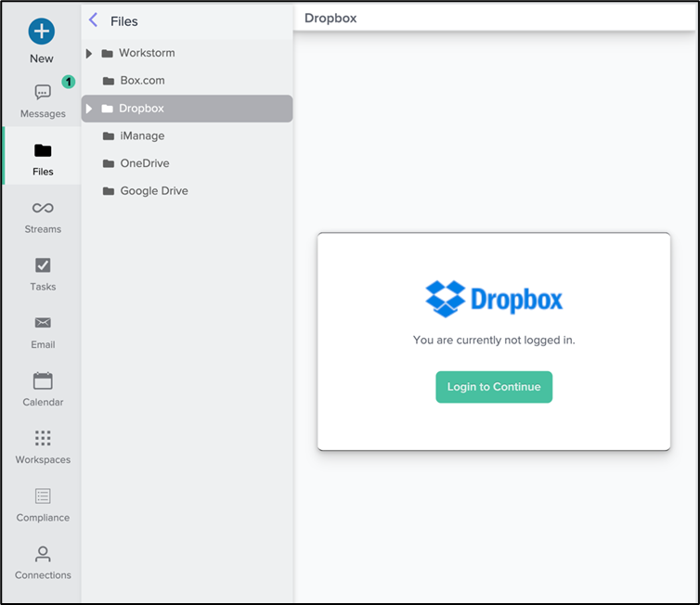Open Compliance list icon
The image size is (700, 605).
point(43,496)
